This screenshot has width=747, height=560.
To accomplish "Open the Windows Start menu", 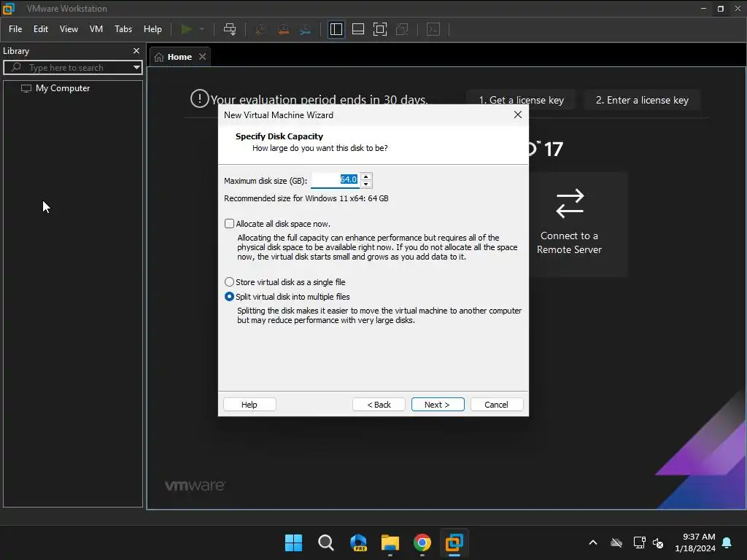I will coord(293,542).
